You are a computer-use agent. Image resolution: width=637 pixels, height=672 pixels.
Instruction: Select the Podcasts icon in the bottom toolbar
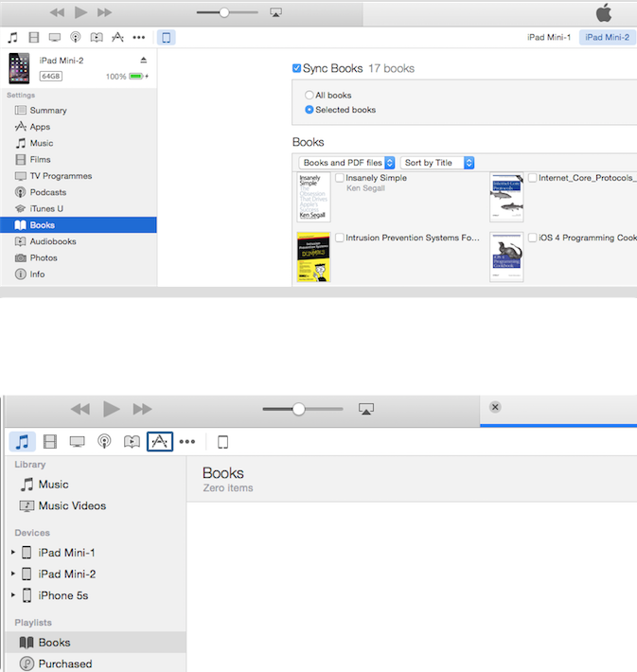[105, 441]
